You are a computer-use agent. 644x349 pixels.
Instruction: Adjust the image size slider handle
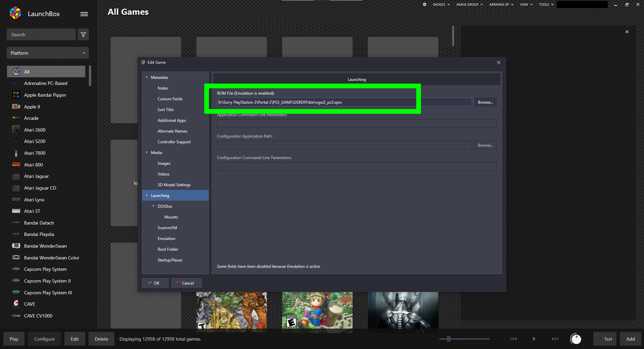(448, 339)
